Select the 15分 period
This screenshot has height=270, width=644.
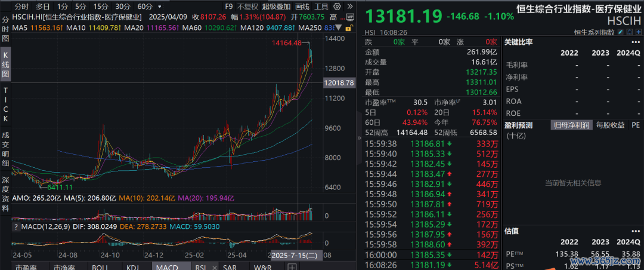pyautogui.click(x=101, y=7)
